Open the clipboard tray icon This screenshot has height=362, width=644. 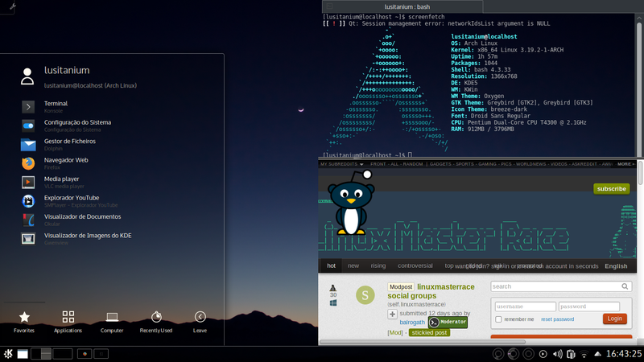click(571, 354)
